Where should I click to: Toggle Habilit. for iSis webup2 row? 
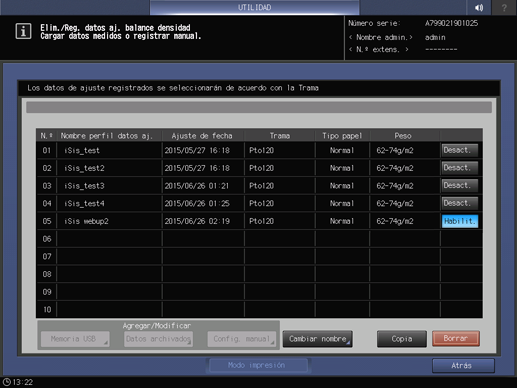click(x=460, y=221)
